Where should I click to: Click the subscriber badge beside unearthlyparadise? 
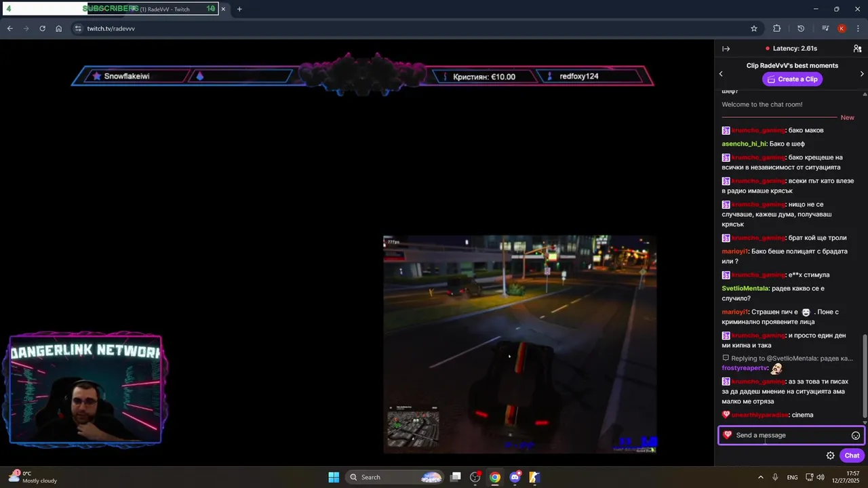(x=726, y=415)
